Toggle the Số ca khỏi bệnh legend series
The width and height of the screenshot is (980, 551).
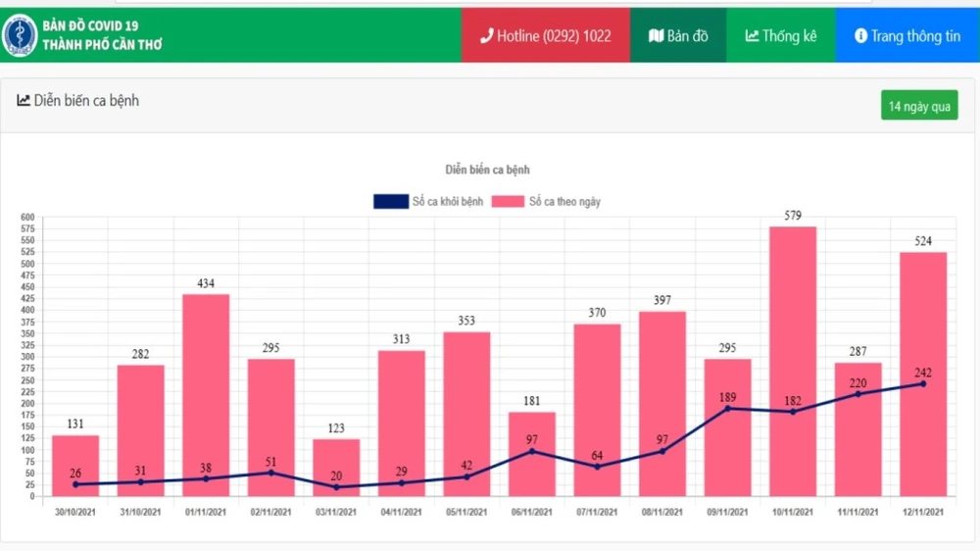447,202
